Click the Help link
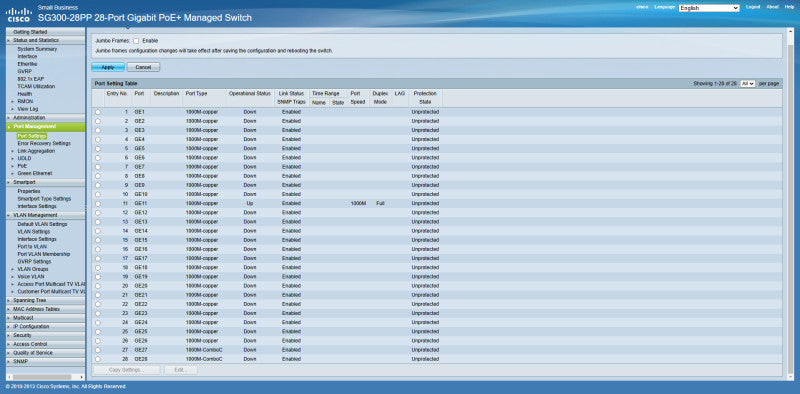The width and height of the screenshot is (800, 394). coord(789,7)
